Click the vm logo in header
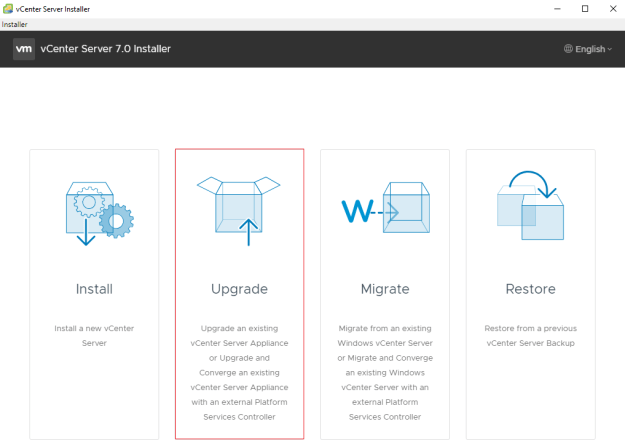The width and height of the screenshot is (625, 446). (24, 49)
